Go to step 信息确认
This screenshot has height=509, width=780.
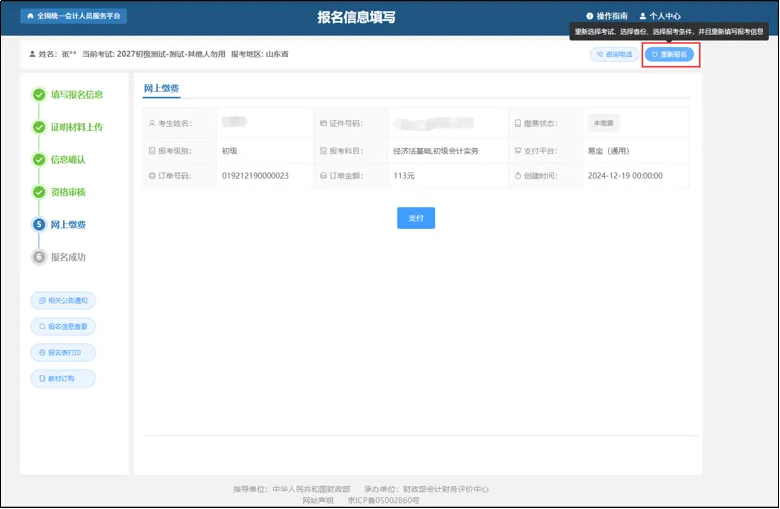68,160
